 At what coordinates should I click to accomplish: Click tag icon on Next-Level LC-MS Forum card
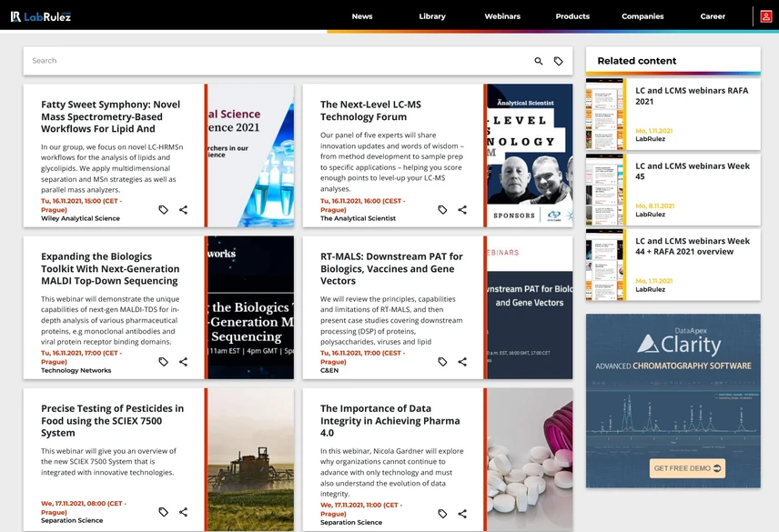[x=442, y=210]
